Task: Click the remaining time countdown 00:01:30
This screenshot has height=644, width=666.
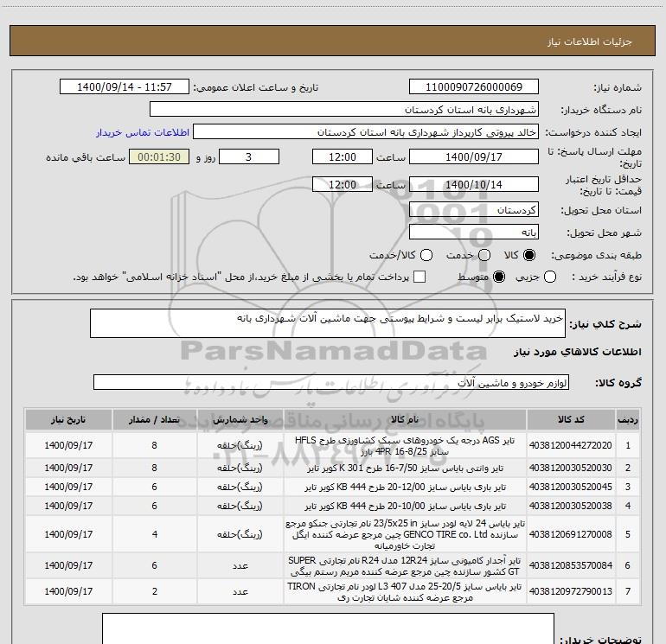Action: [159, 156]
